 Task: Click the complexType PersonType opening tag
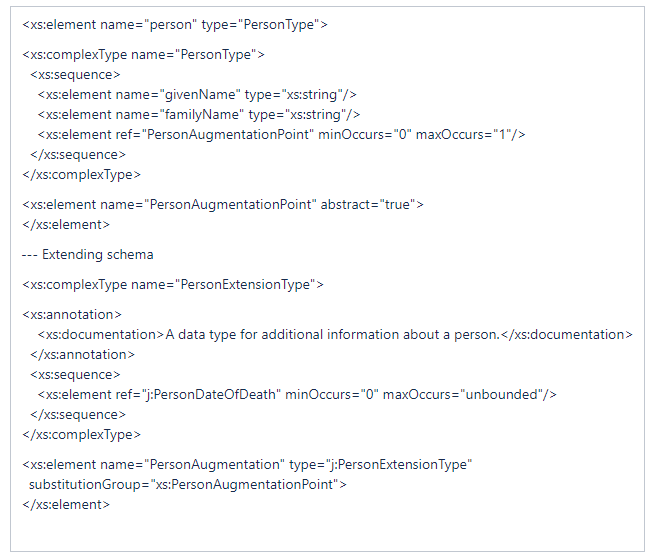(x=143, y=55)
